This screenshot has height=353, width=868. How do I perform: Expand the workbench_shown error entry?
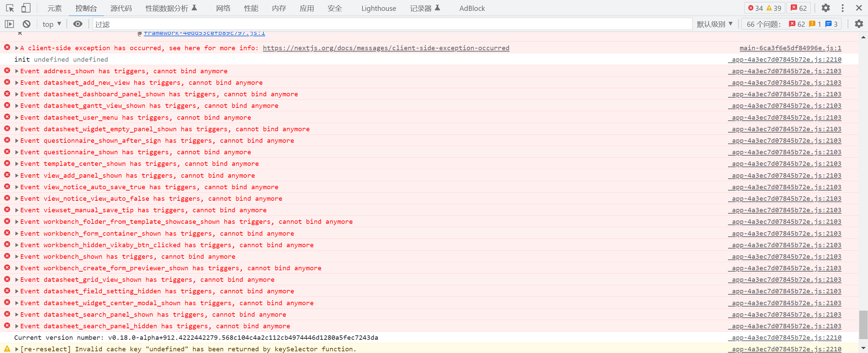[17, 257]
